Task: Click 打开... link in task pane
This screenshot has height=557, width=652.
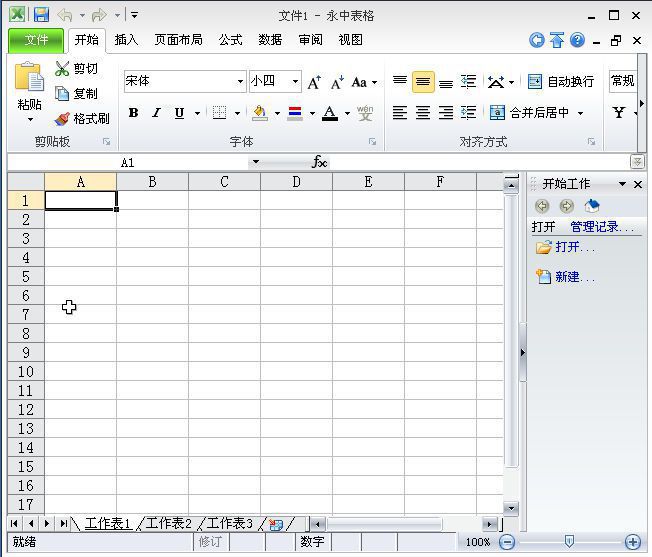Action: coord(575,247)
